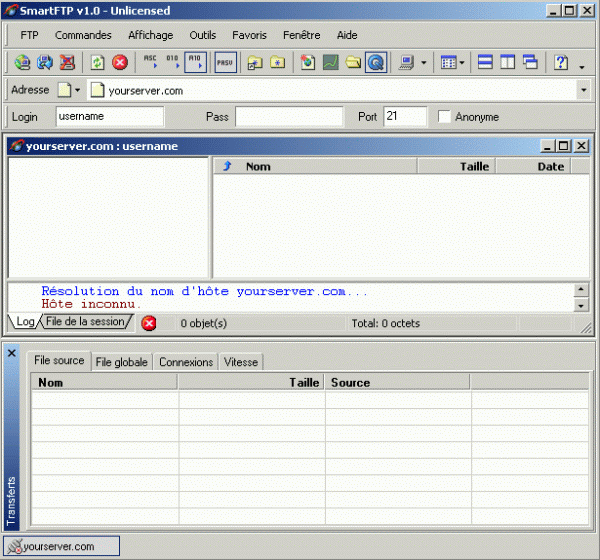600x560 pixels.
Task: Select the File globale tab
Action: [x=122, y=362]
